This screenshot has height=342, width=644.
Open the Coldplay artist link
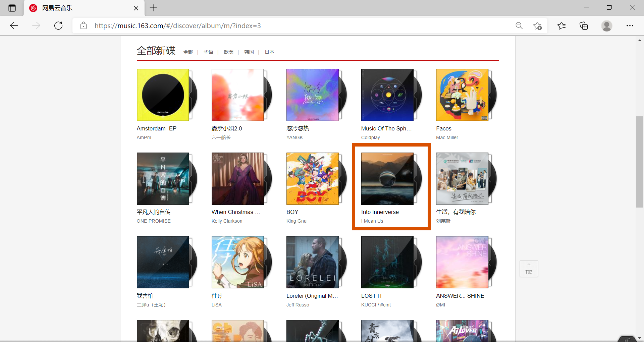coord(370,137)
